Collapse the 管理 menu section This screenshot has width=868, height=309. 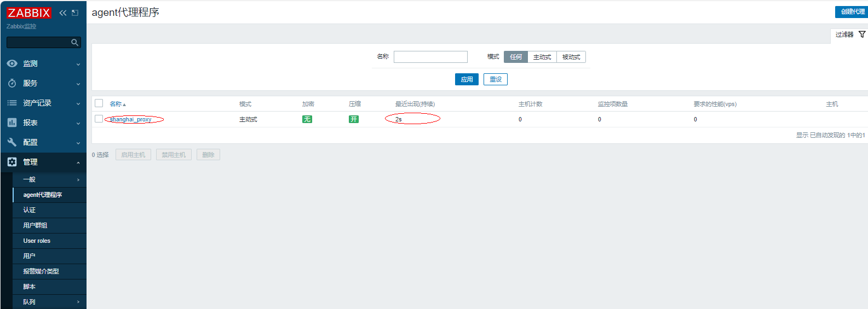43,162
